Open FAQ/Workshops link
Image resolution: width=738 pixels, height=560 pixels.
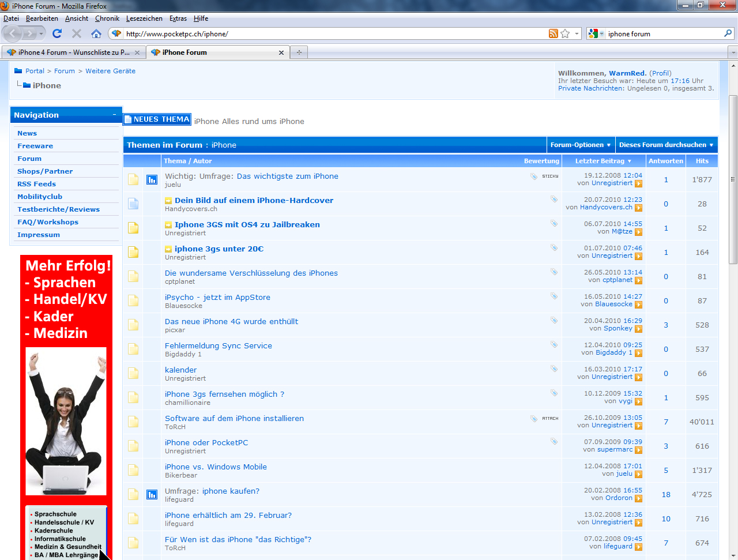tap(48, 222)
